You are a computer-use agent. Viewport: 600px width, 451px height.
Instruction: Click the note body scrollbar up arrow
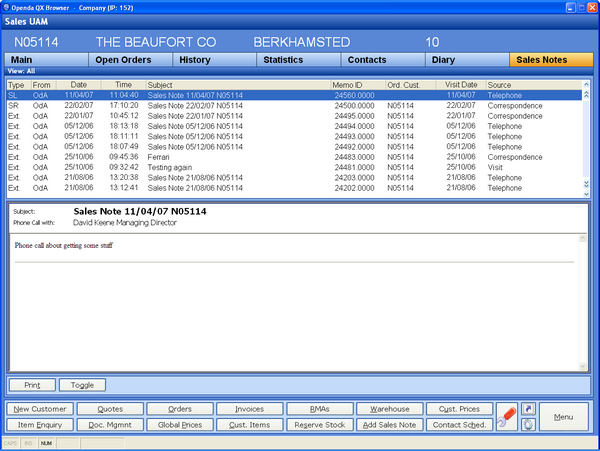point(582,238)
